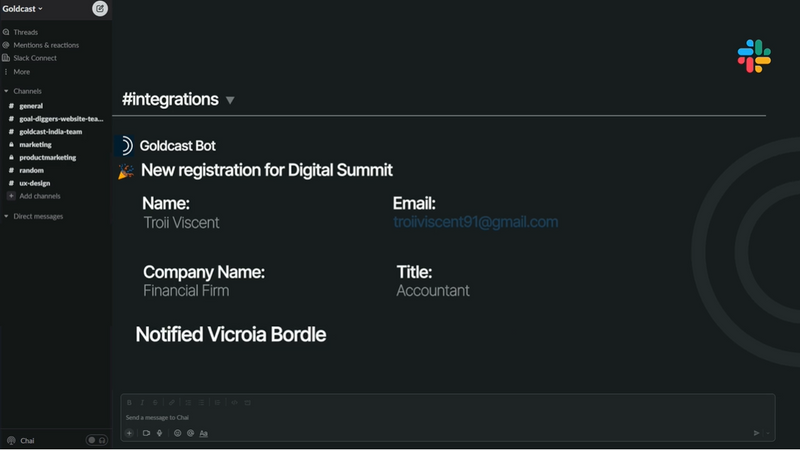The image size is (800, 450).
Task: Click the Add channels button
Action: pyautogui.click(x=39, y=196)
